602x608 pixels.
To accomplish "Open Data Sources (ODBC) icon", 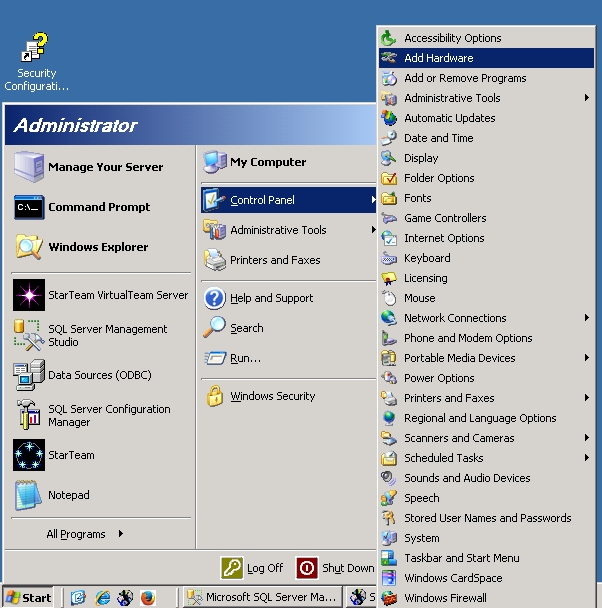I will coord(29,375).
